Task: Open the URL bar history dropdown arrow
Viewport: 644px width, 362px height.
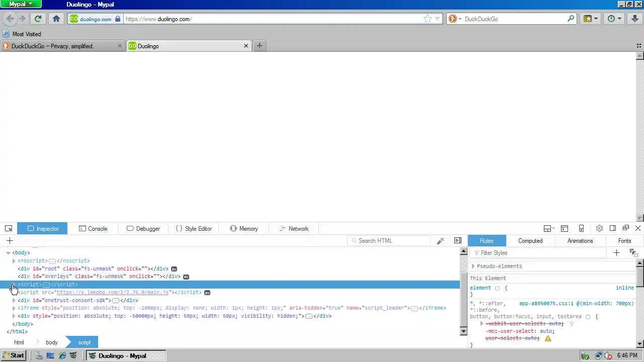Action: click(438, 19)
